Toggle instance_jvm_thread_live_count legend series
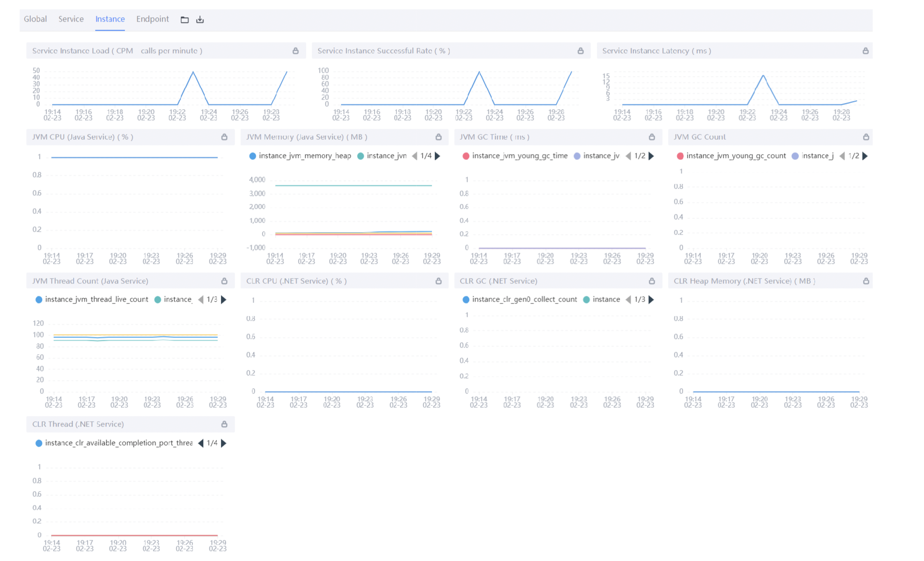The width and height of the screenshot is (924, 561). [96, 300]
